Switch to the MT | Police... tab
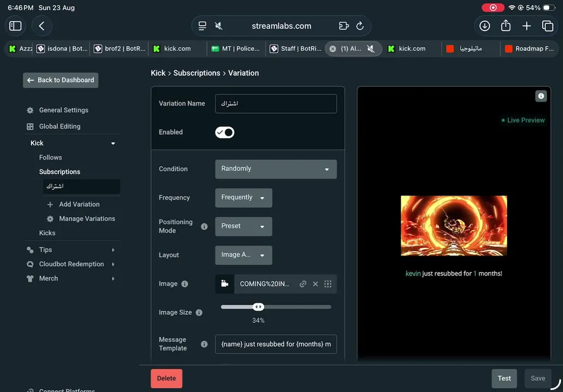This screenshot has height=392, width=563. 236,49
